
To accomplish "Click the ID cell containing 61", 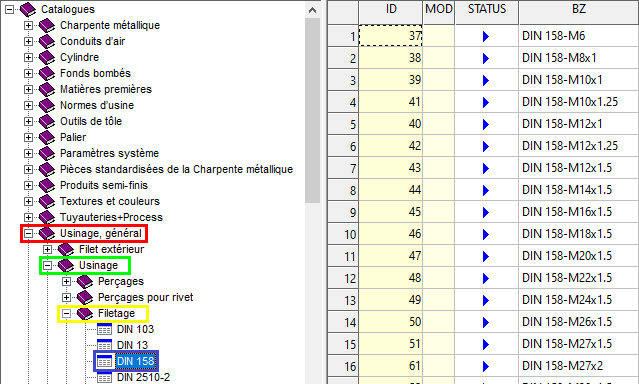I will (x=390, y=366).
